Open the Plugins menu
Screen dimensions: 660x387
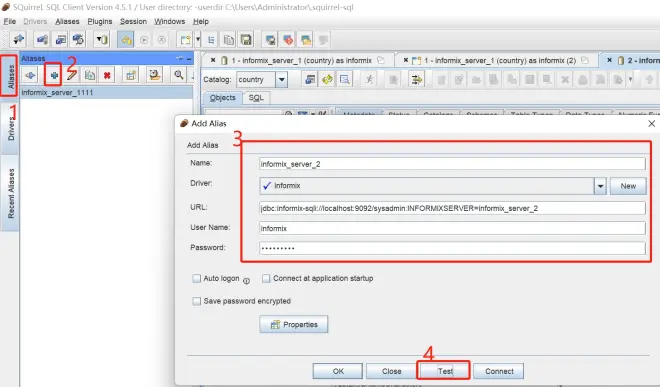tap(100, 21)
